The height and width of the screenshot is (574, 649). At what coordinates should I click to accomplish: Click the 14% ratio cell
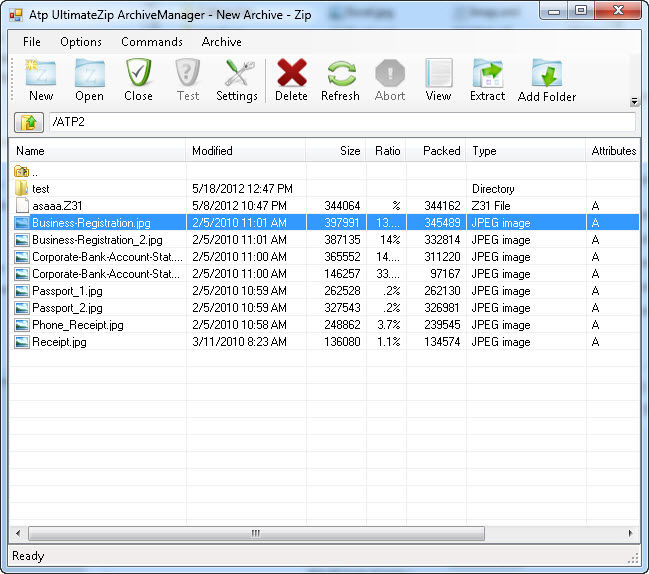pyautogui.click(x=390, y=240)
